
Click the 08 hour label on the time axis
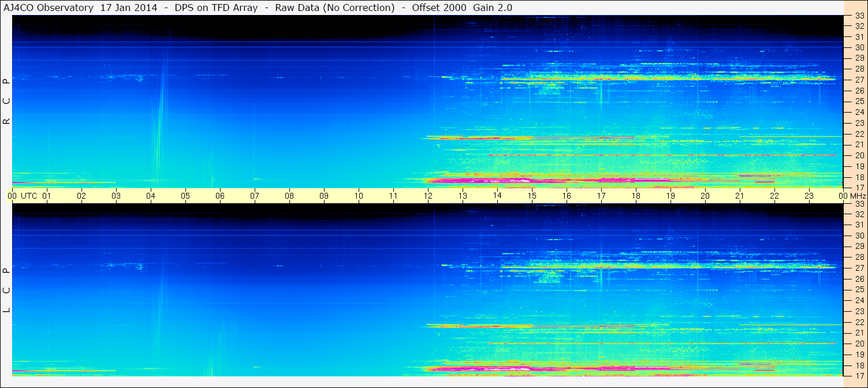(x=289, y=196)
